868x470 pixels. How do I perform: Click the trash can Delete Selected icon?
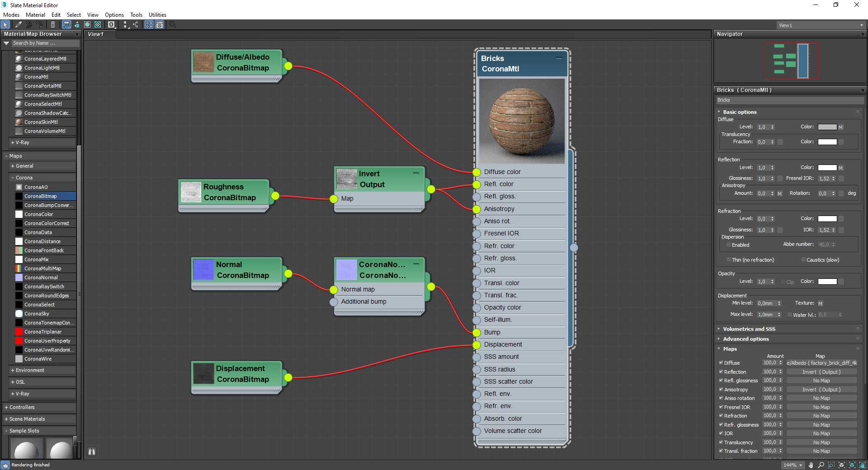coord(53,25)
